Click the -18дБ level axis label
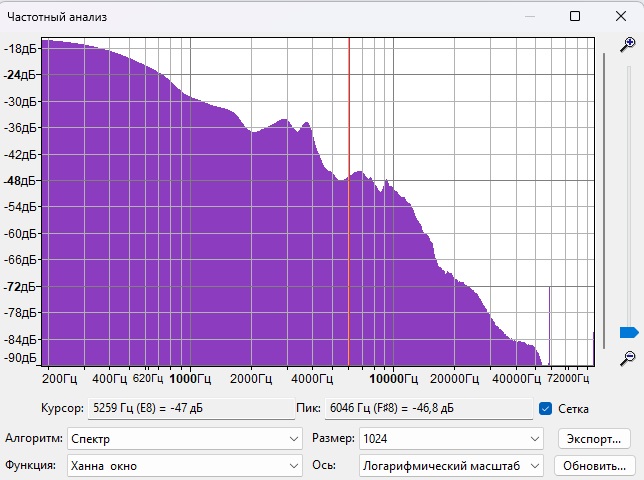The width and height of the screenshot is (644, 480). pyautogui.click(x=20, y=48)
